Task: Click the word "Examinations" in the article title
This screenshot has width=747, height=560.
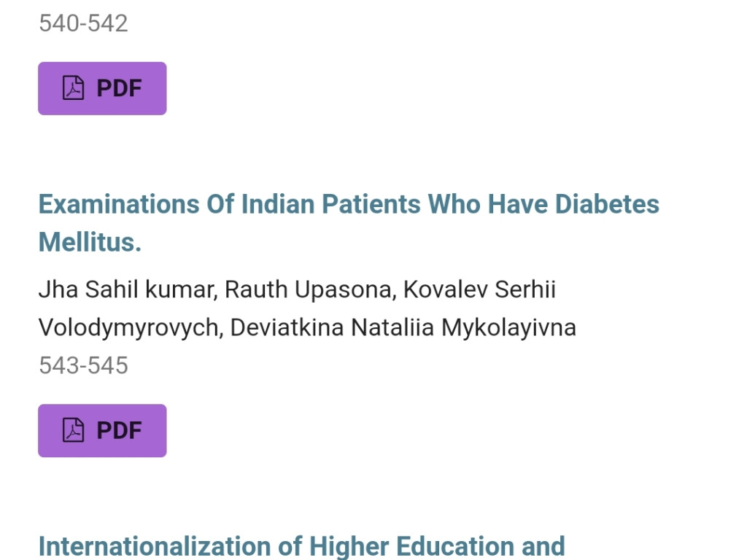Action: (117, 205)
